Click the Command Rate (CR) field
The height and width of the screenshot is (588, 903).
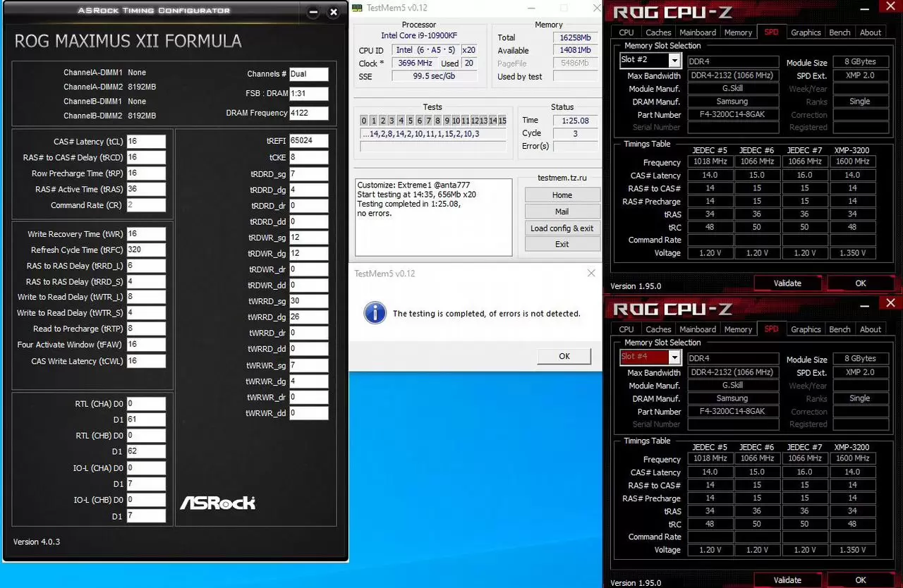tap(146, 205)
